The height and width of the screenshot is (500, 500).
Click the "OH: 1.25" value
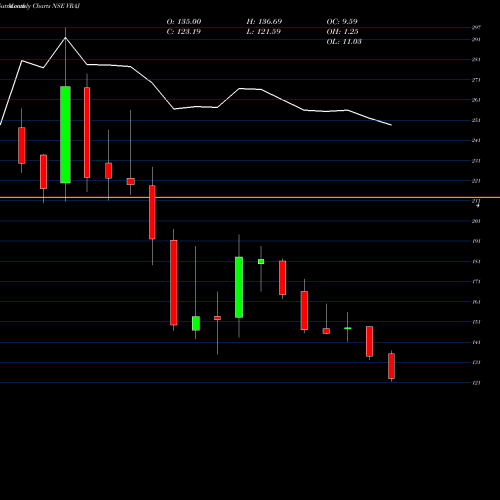(x=342, y=32)
